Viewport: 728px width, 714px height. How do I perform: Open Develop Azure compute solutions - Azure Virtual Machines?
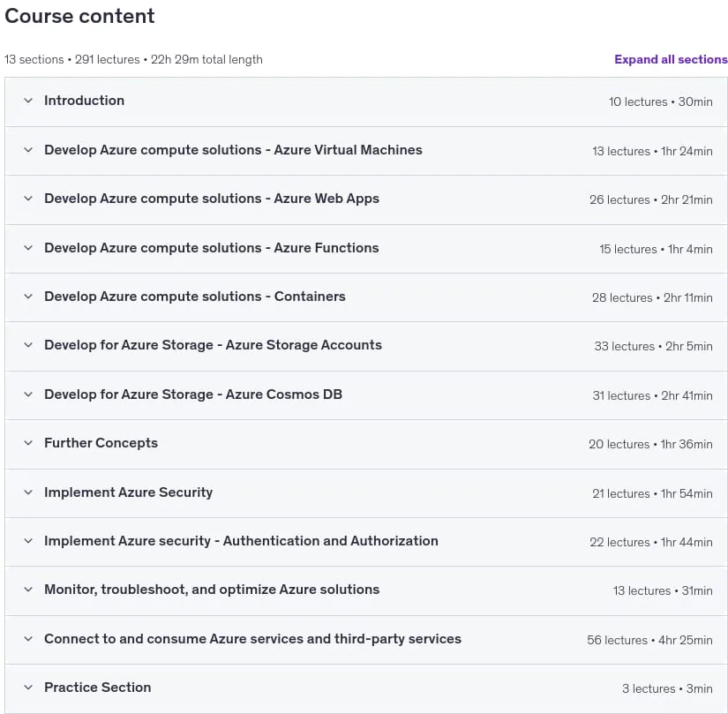233,149
